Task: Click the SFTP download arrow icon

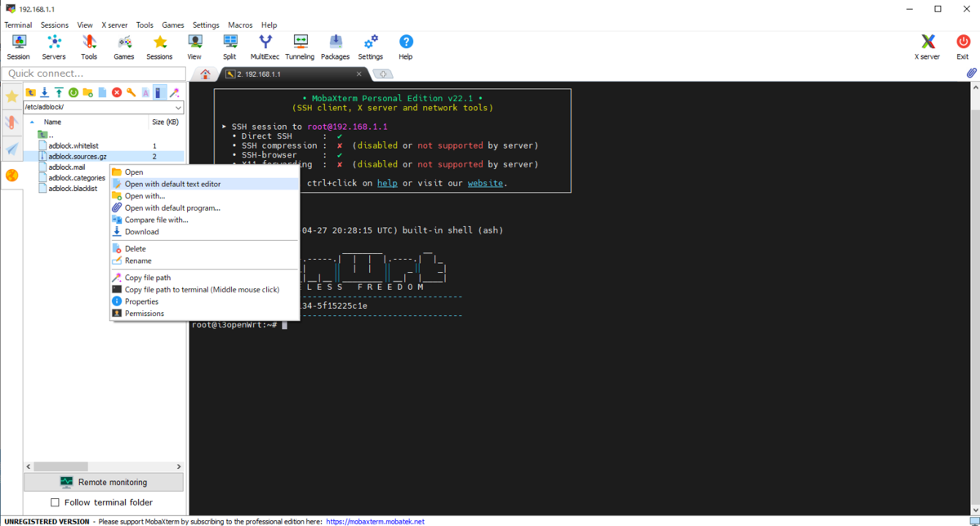Action: click(45, 92)
